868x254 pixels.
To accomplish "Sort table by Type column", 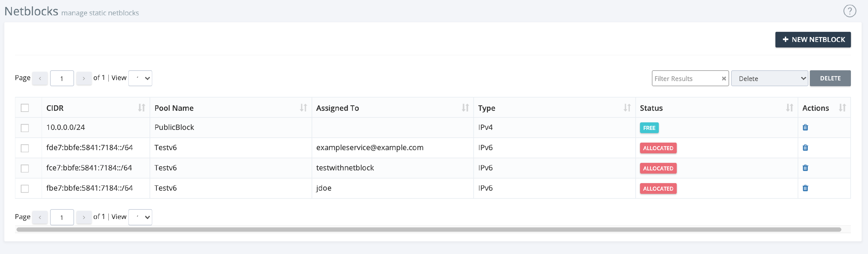I will [627, 108].
